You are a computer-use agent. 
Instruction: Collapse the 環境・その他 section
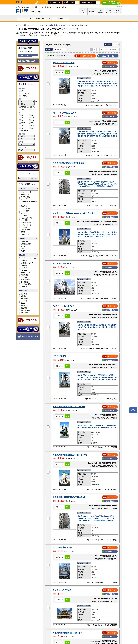pyautogui.click(x=28, y=291)
